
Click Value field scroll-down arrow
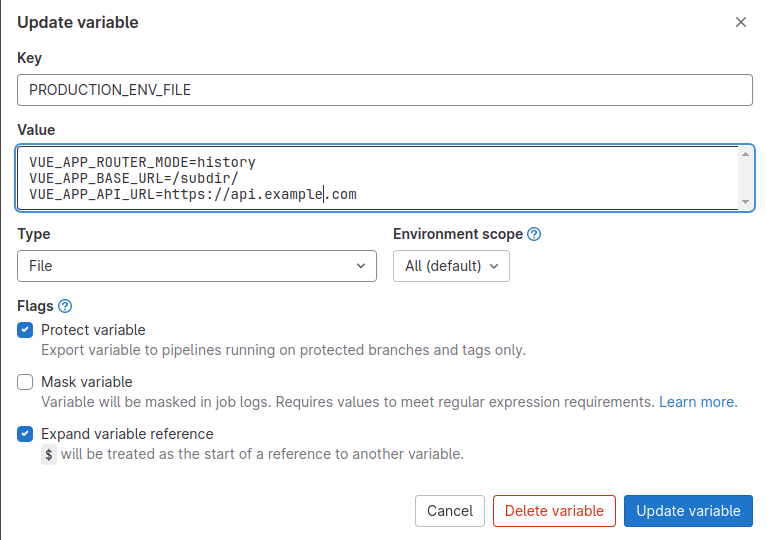click(x=745, y=202)
